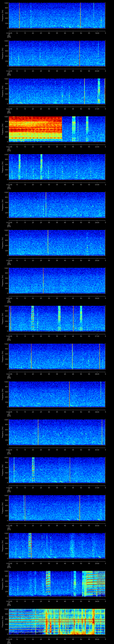Click the 6:26:05 start time label
Screen dimensions: 114x644
coord(9,336)
